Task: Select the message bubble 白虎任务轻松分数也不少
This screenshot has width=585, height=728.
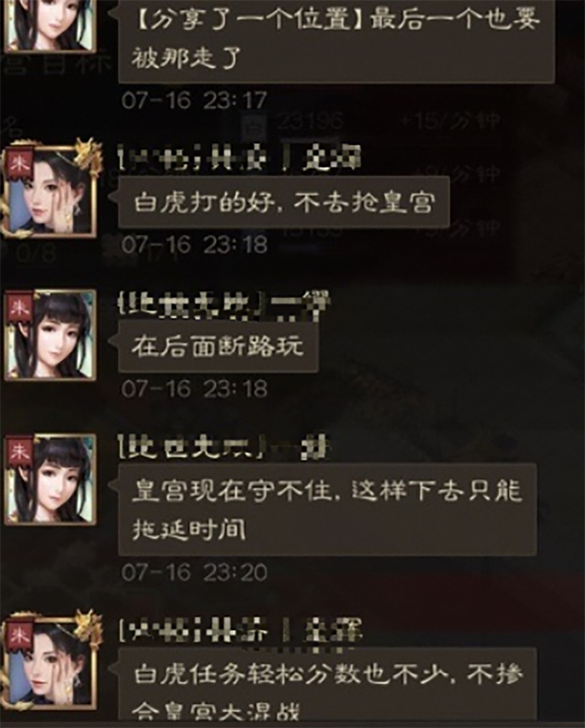Action: [x=327, y=687]
